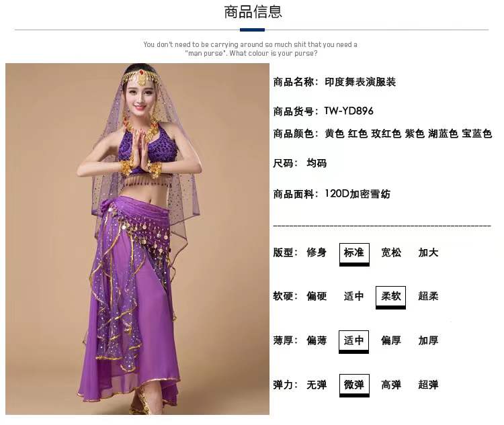Choose the 无弹 elasticity option

(317, 385)
